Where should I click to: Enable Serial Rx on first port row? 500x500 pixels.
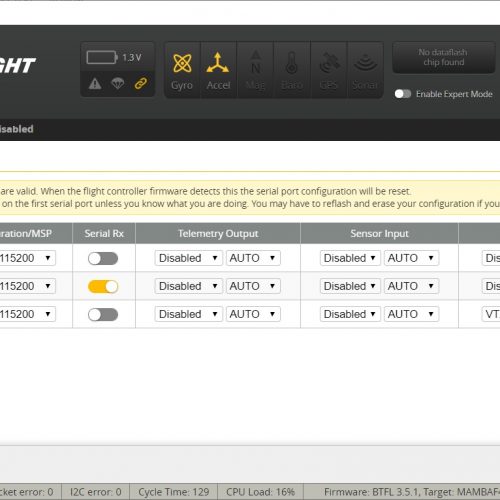[103, 258]
